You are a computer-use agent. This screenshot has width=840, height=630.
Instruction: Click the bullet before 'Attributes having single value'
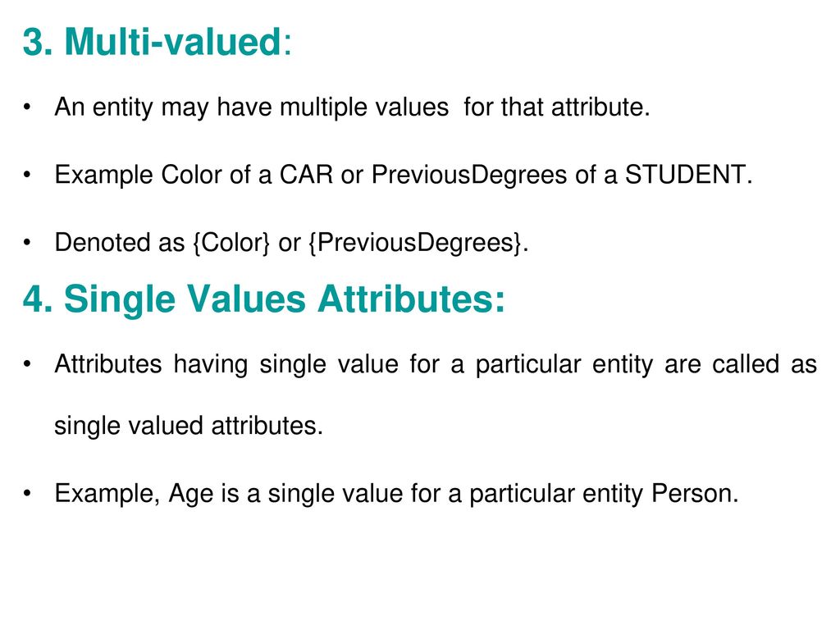click(27, 364)
